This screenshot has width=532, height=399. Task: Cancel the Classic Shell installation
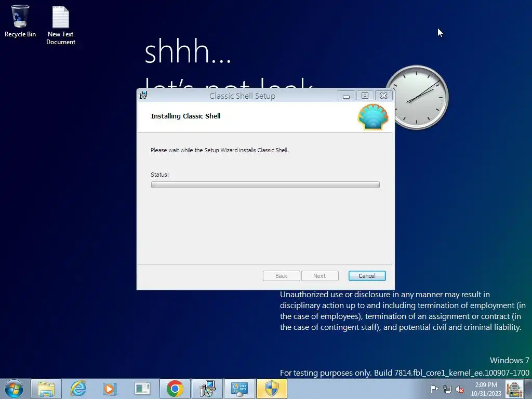[x=367, y=276]
